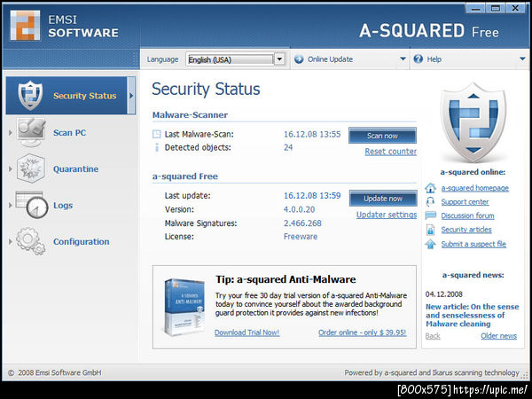Click the Online Update menu label
This screenshot has height=399, width=532.
330,59
